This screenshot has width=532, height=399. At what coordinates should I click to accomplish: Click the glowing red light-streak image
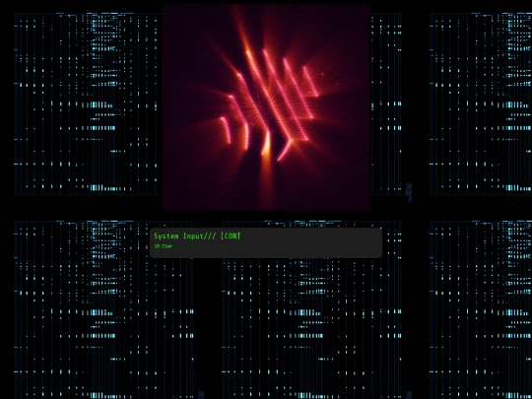[266, 107]
